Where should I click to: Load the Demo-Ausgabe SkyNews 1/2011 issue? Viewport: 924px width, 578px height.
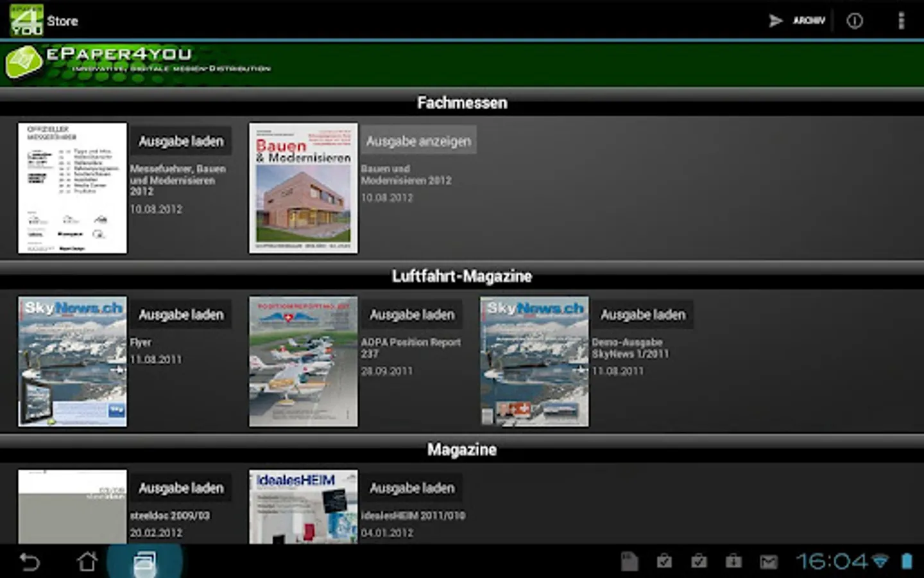click(643, 315)
